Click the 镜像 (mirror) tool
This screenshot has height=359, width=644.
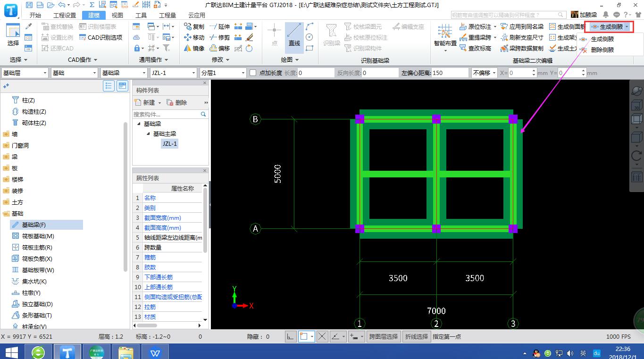(x=194, y=48)
